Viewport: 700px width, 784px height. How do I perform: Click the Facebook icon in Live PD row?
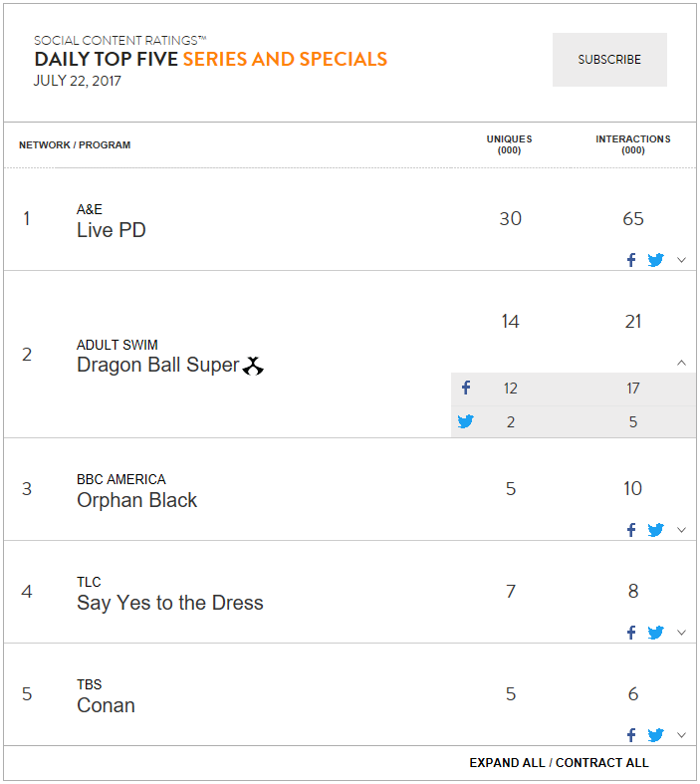coord(631,260)
